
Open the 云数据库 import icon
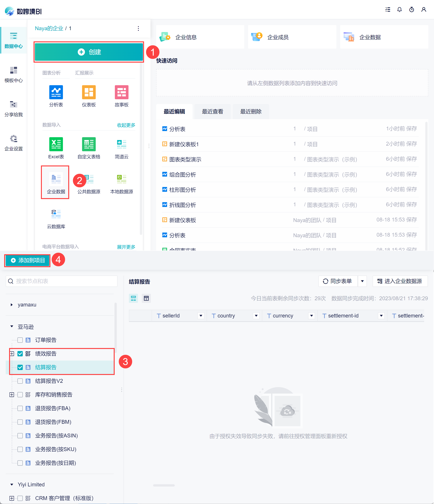click(56, 214)
